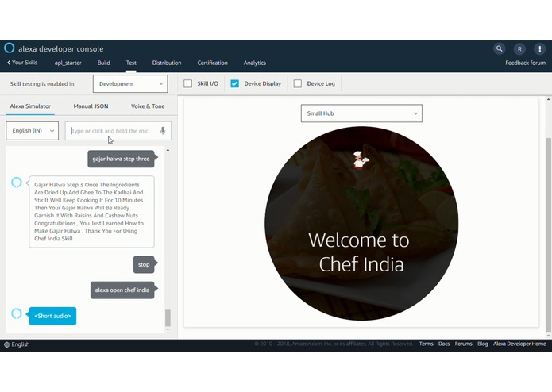Switch to Manual JSON tab
The image size is (552, 392).
(91, 106)
